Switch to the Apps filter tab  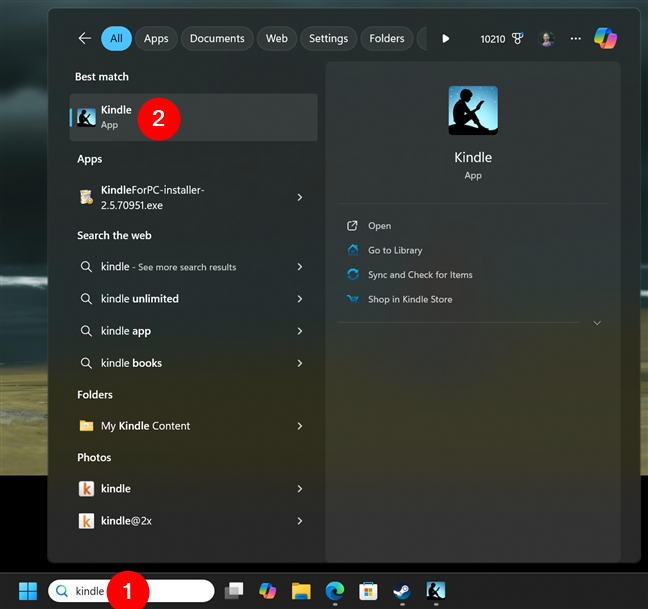coord(156,38)
